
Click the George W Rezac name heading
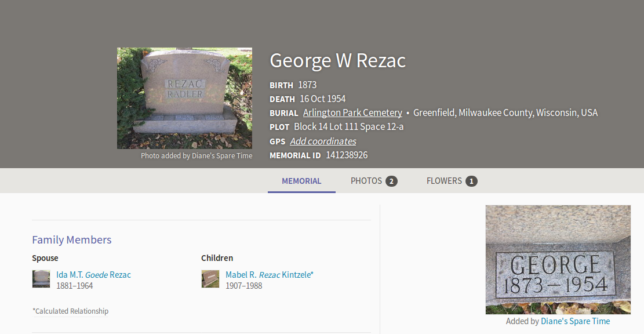click(x=337, y=60)
